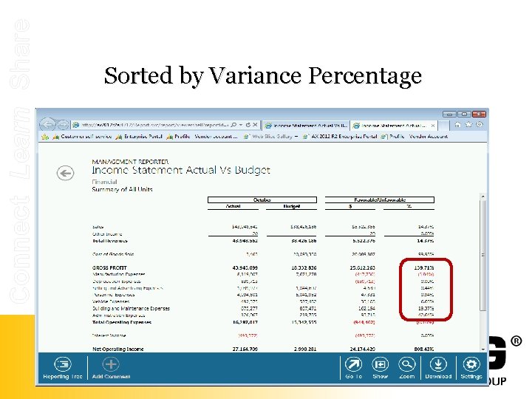532x399 pixels.
Task: Open the Favorites star
Action: pyautogui.click(x=468, y=125)
